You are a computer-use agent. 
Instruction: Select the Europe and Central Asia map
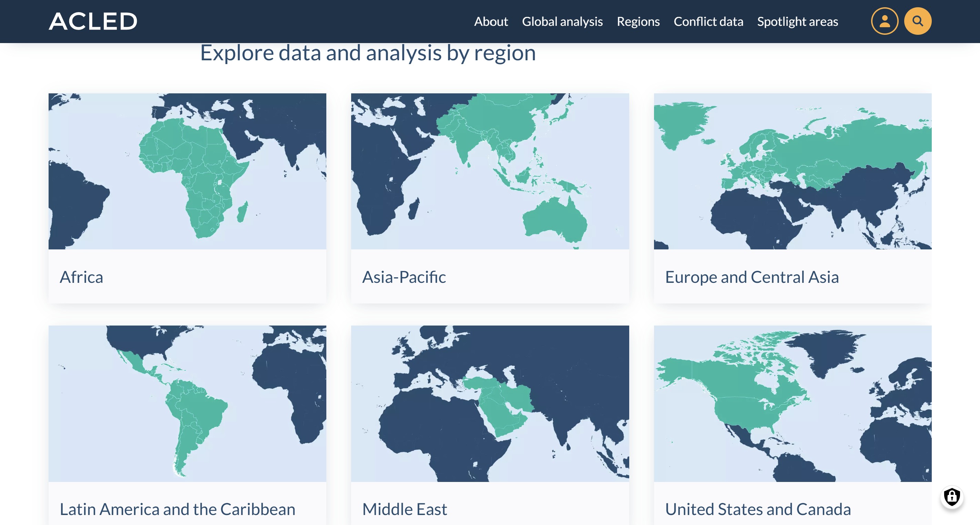pos(793,171)
